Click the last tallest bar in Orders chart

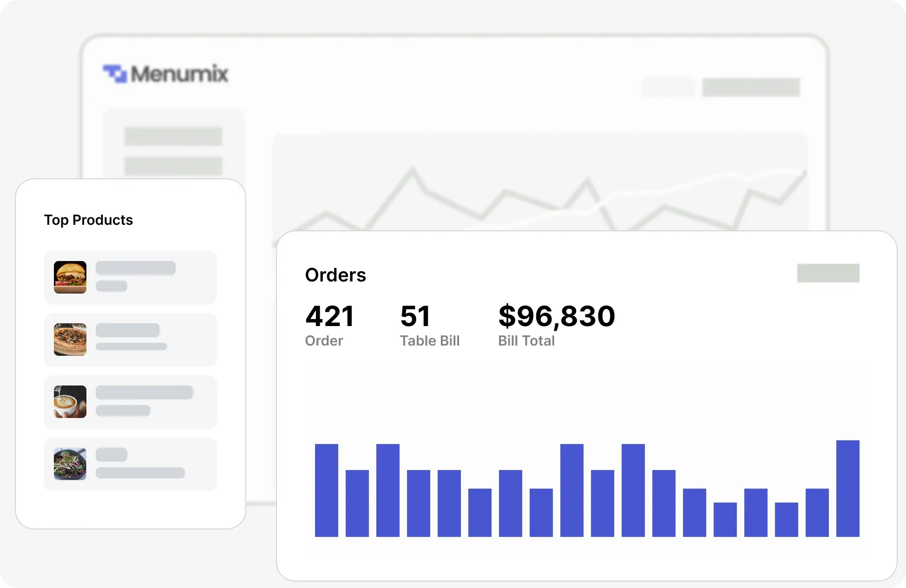tap(847, 488)
